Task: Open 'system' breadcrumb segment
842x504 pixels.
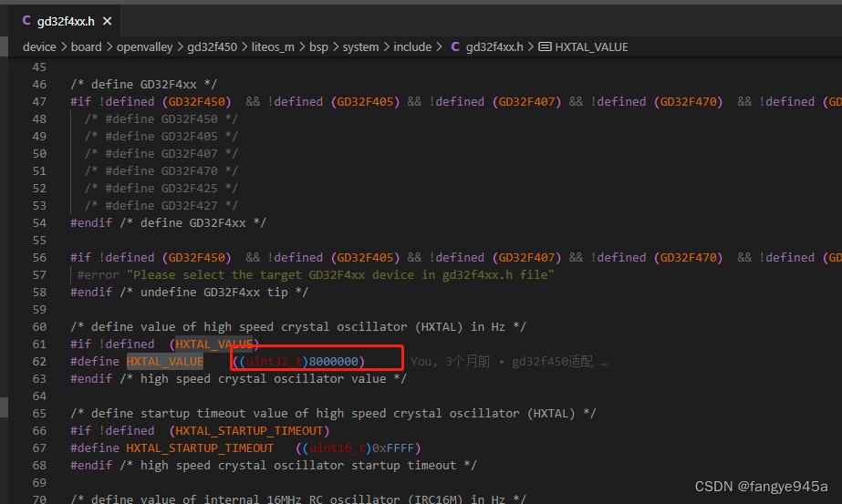Action: pos(360,46)
